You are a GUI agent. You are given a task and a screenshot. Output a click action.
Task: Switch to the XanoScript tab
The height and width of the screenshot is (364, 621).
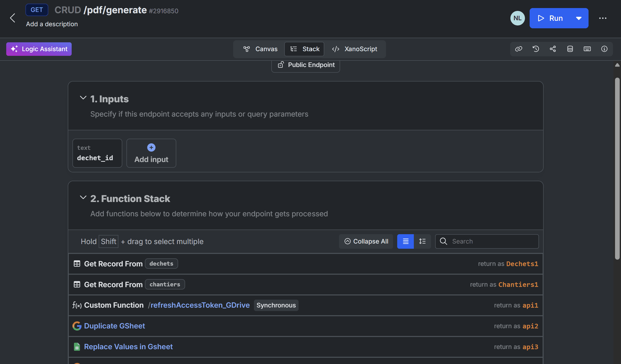pyautogui.click(x=355, y=49)
